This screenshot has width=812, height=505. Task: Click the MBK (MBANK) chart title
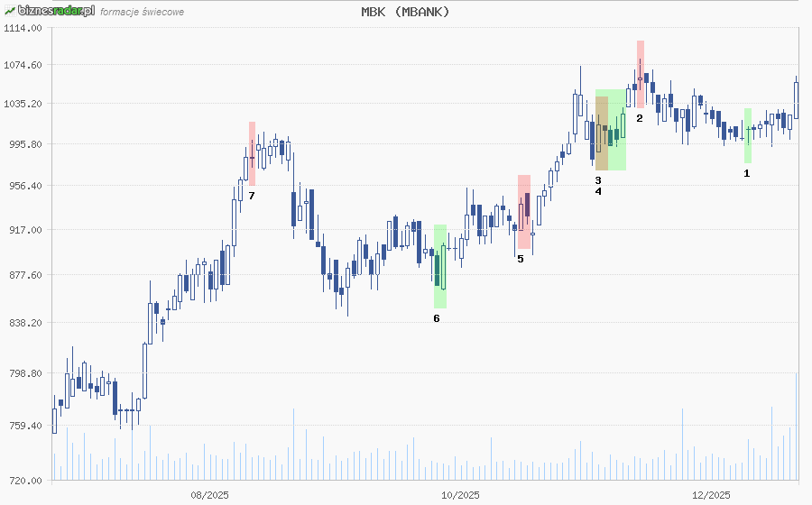[x=405, y=12]
